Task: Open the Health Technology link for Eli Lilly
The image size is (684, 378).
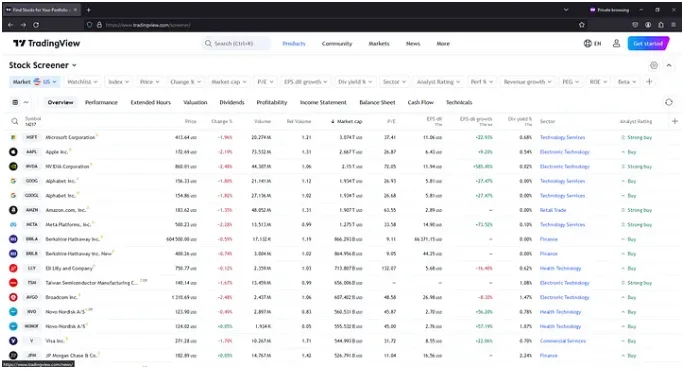Action: [x=560, y=268]
